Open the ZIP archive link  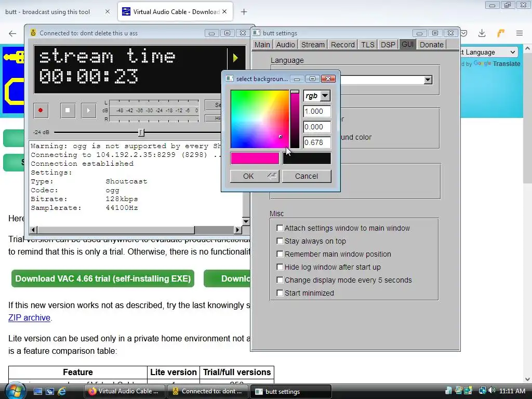click(x=30, y=317)
